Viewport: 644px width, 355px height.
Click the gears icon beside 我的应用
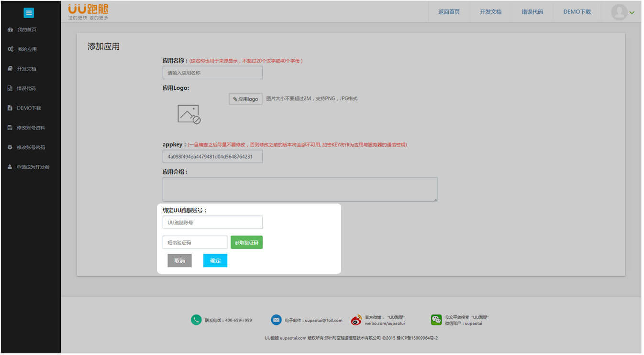[x=11, y=49]
